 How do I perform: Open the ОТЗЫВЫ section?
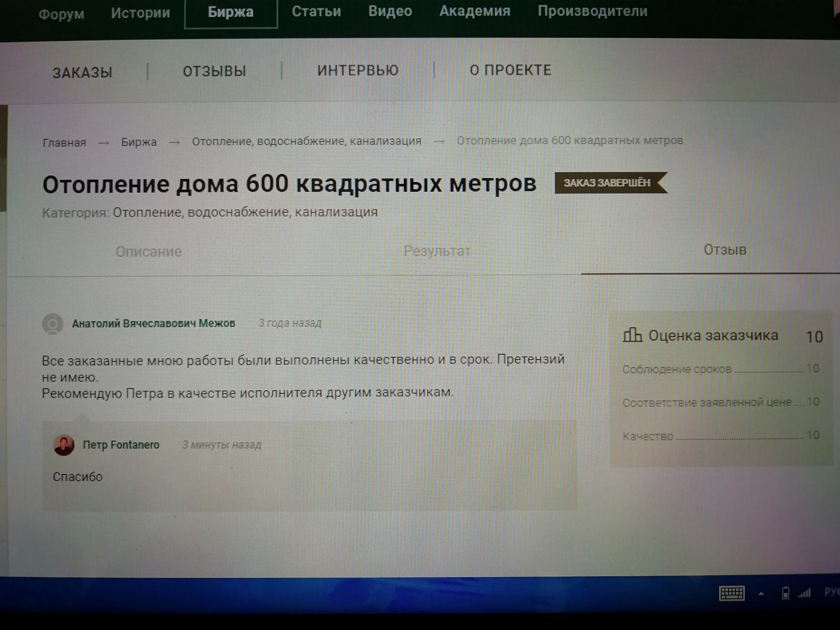(215, 71)
